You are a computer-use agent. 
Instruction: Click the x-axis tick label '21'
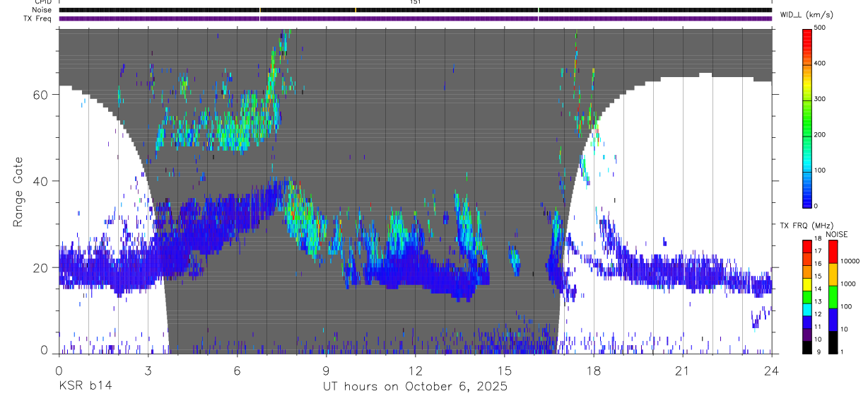coord(683,371)
